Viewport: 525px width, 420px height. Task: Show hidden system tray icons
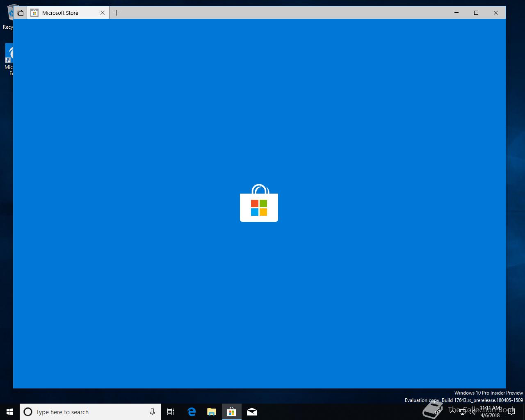[452, 411]
